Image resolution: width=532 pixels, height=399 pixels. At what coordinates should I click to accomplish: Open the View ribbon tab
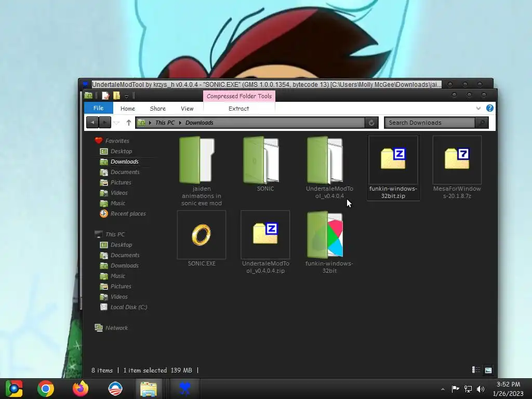(187, 109)
